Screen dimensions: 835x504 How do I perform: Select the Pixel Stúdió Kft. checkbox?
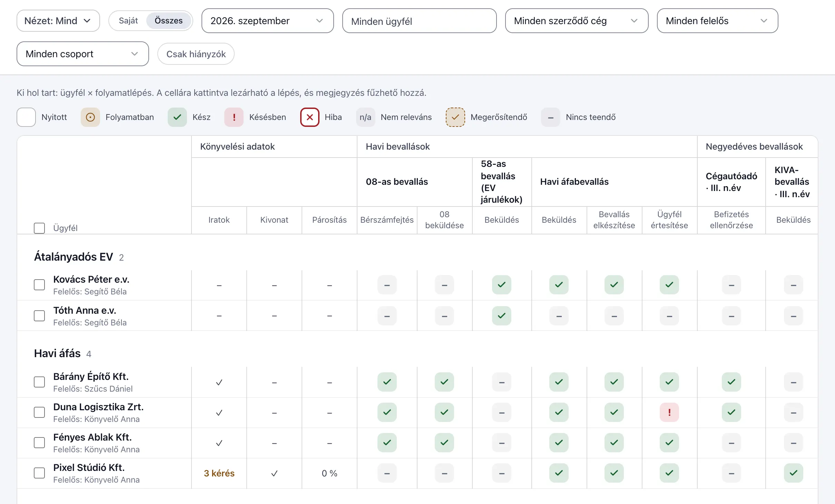coord(39,473)
